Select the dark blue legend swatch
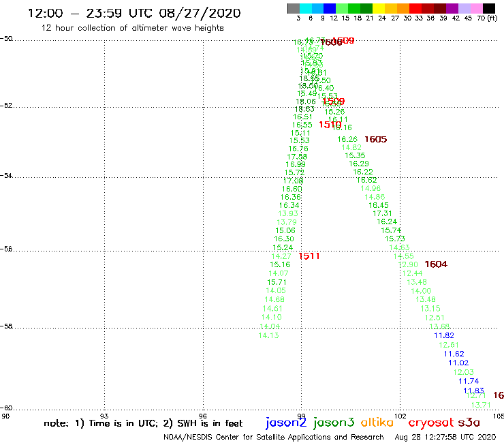 [330, 8]
